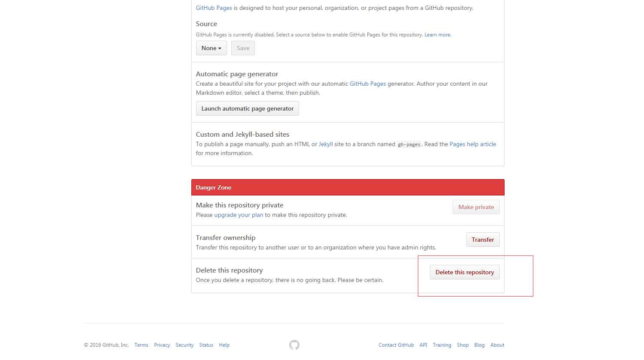Open Contact GitHub footer link

click(396, 345)
